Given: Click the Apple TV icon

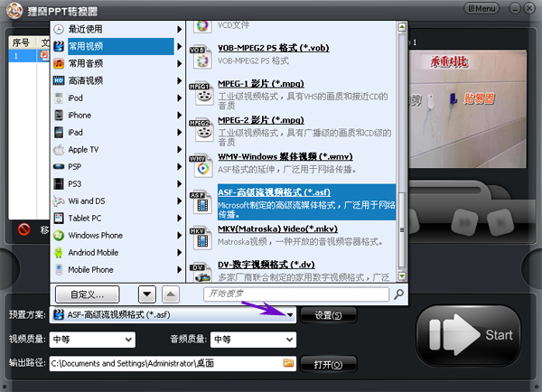Looking at the screenshot, I should [x=59, y=150].
